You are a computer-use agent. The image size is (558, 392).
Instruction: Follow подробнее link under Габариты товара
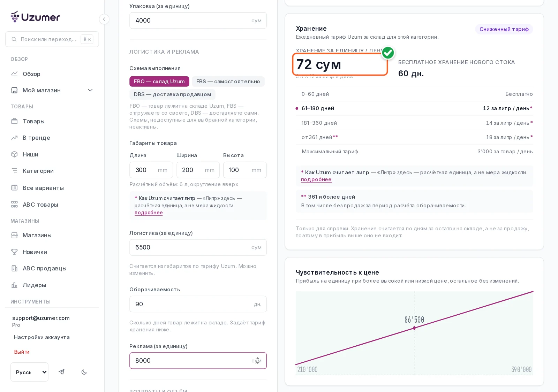pyautogui.click(x=149, y=213)
